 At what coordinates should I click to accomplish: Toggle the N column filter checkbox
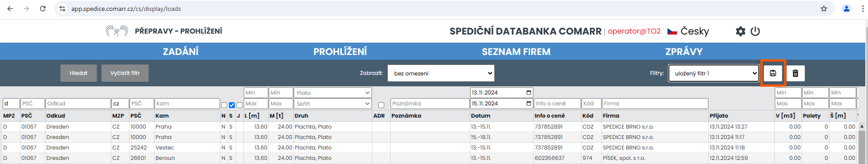pyautogui.click(x=224, y=105)
